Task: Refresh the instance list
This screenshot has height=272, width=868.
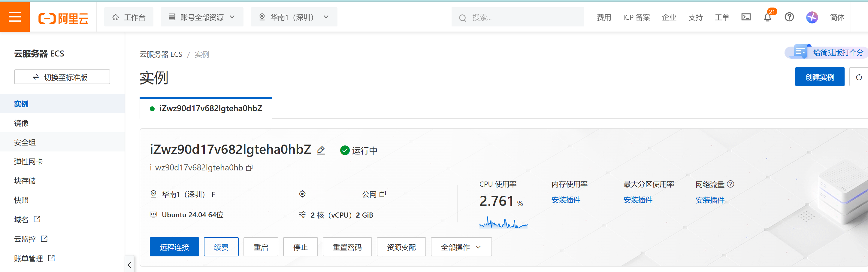Action: 859,77
